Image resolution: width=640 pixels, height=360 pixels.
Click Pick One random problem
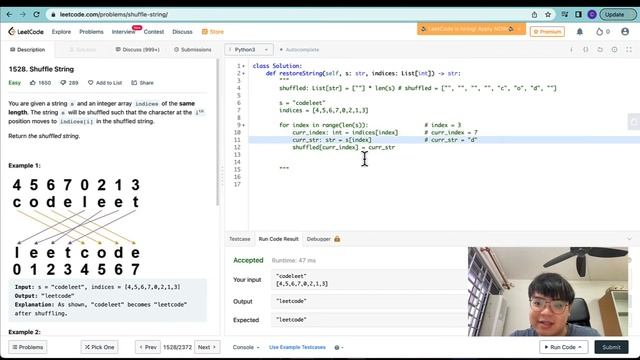click(99, 347)
